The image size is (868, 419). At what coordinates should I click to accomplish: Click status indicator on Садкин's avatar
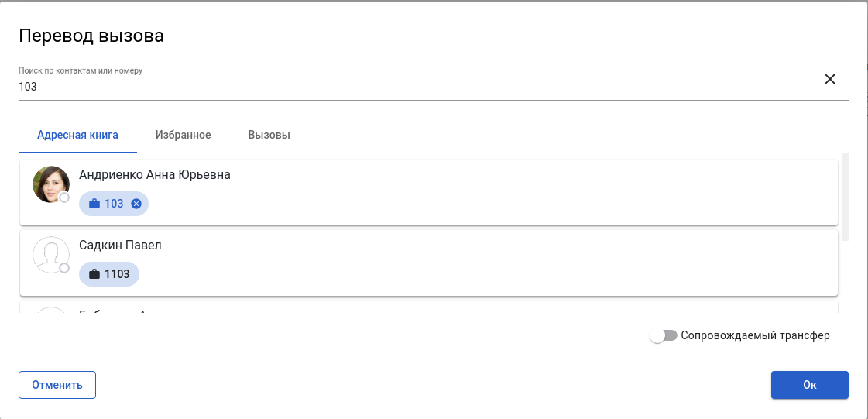64,268
